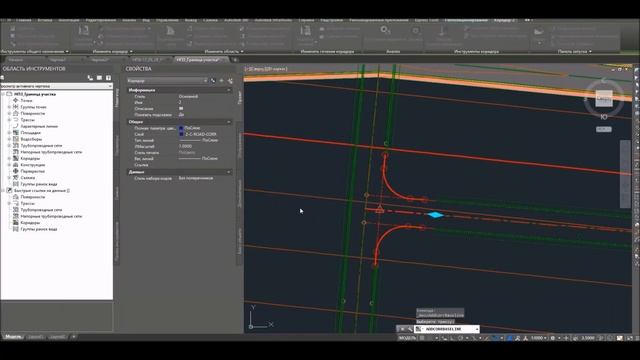Select the Быстрые ссылки на данные node

(x=42, y=191)
